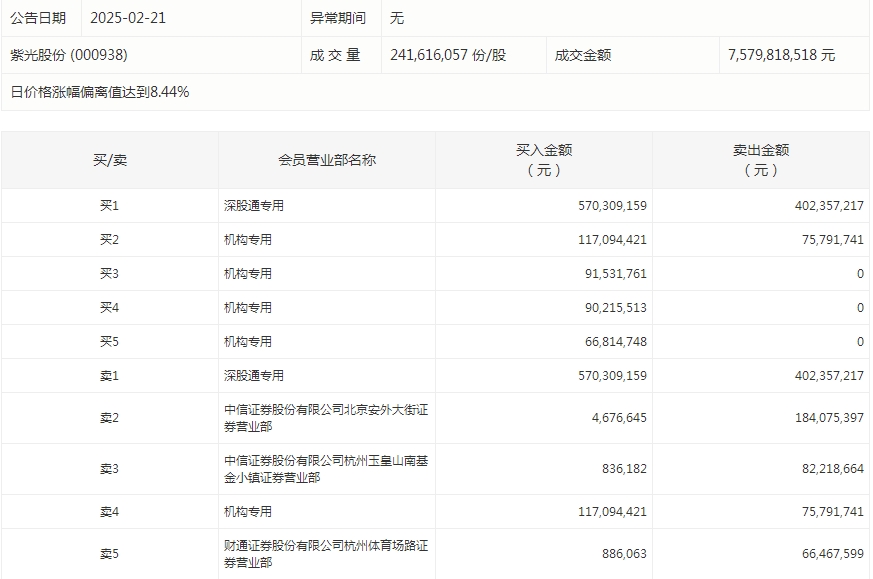Click the 卖出金额(元) column header

pos(761,160)
